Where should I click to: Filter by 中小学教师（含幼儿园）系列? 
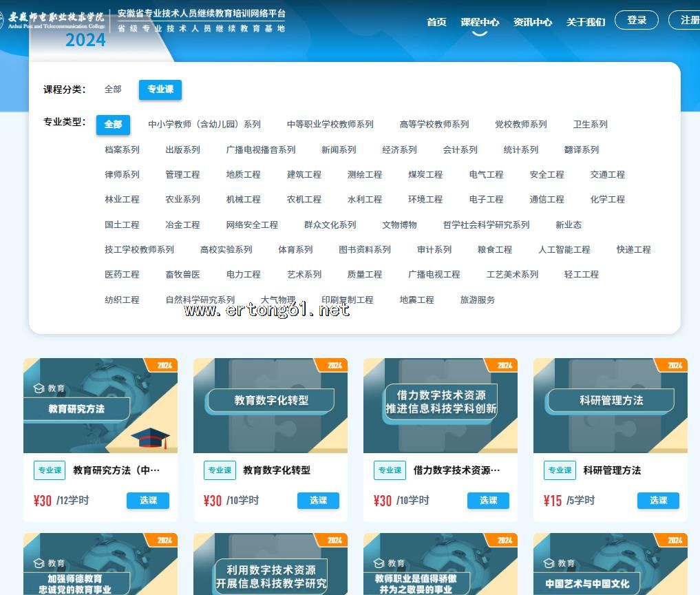click(x=204, y=125)
